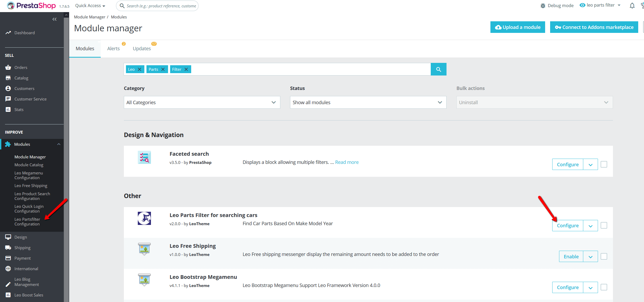Collapse the Modules sidebar section

pos(59,144)
